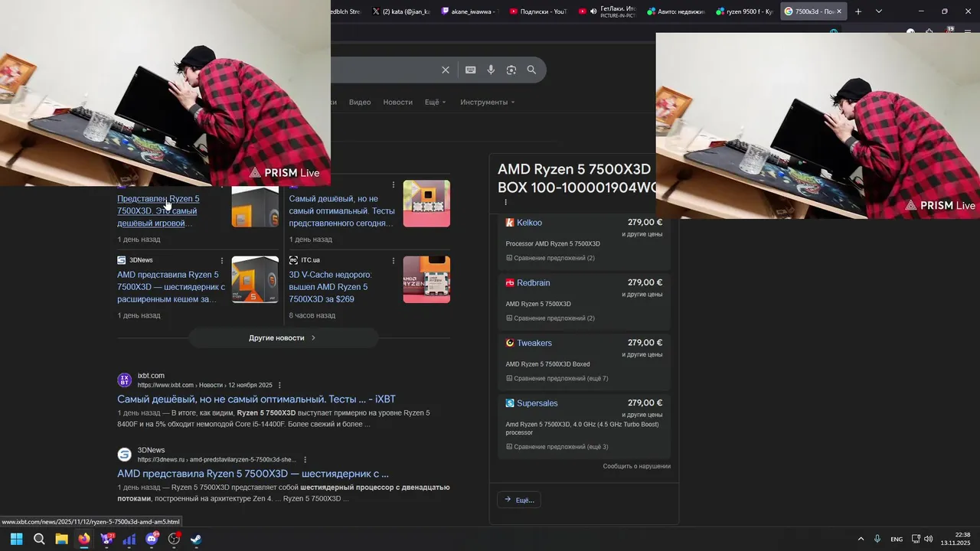Open three-dot menu on ITC.ua news card
980x551 pixels.
394,260
